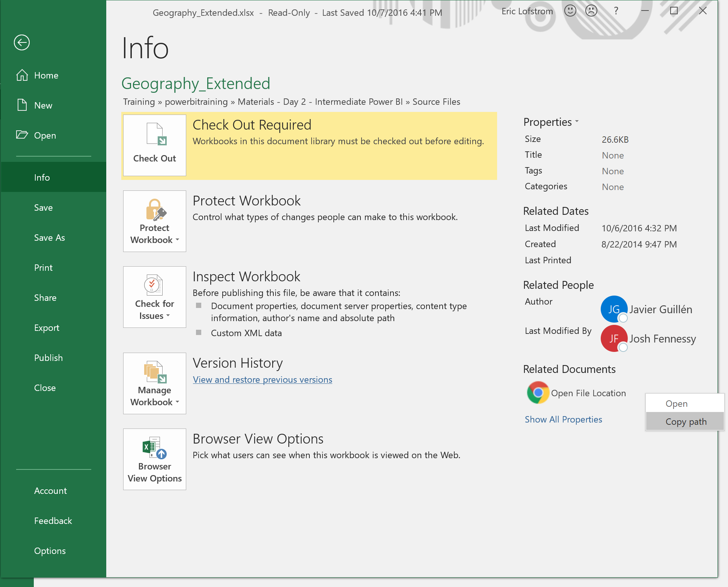Click the Check Out document icon
Viewport: 728px width, 587px height.
[157, 134]
